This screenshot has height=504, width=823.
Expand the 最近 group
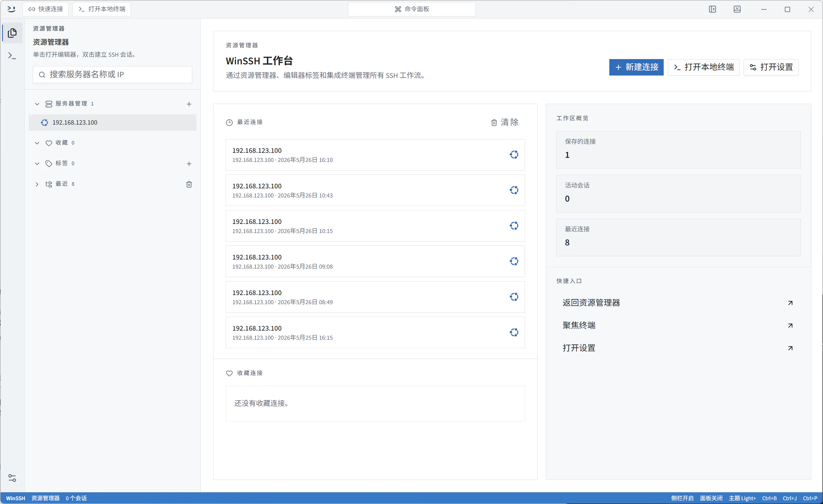37,184
